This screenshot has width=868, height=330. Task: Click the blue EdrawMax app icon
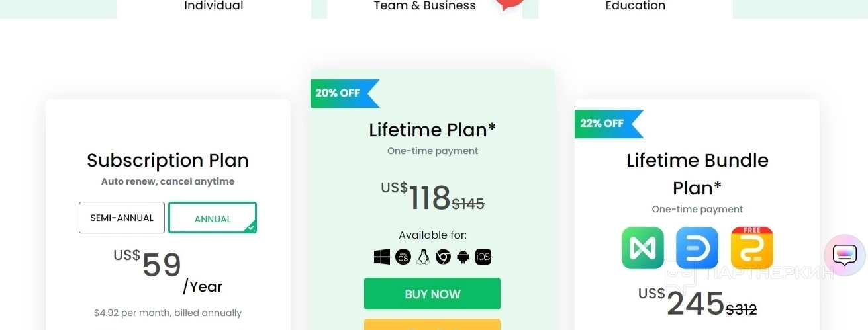tap(697, 248)
